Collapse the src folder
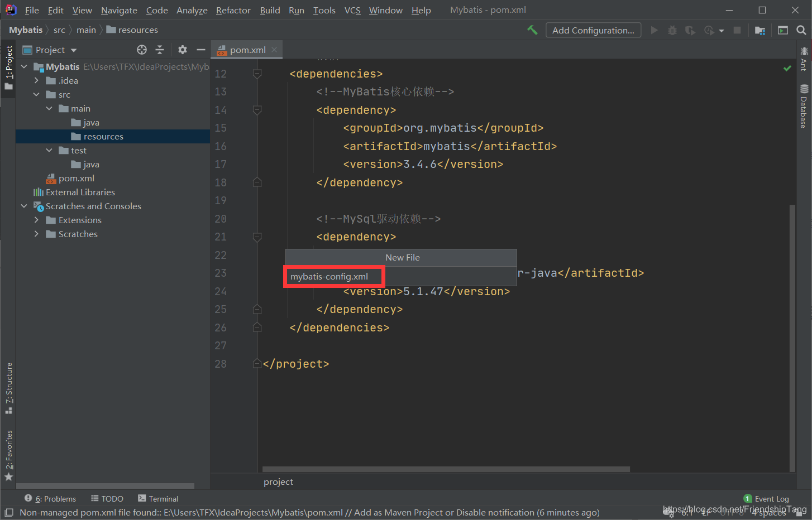 coord(36,94)
